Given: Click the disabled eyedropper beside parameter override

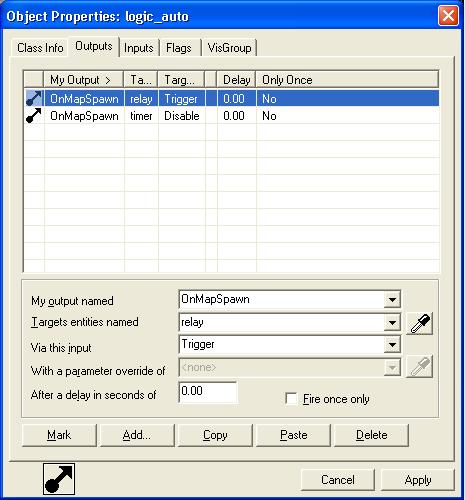Looking at the screenshot, I should 420,367.
